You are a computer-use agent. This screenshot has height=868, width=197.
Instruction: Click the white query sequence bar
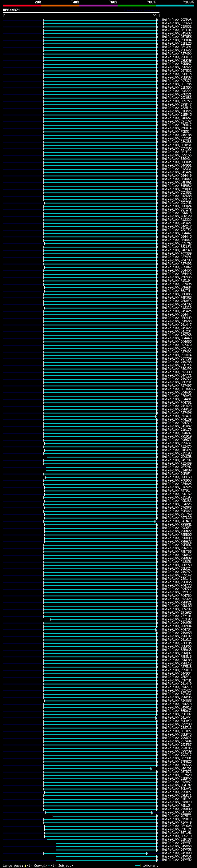click(81, 12)
